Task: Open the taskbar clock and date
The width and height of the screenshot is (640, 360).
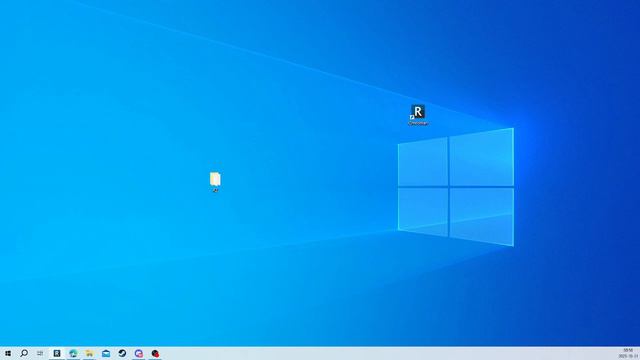Action: [628, 353]
